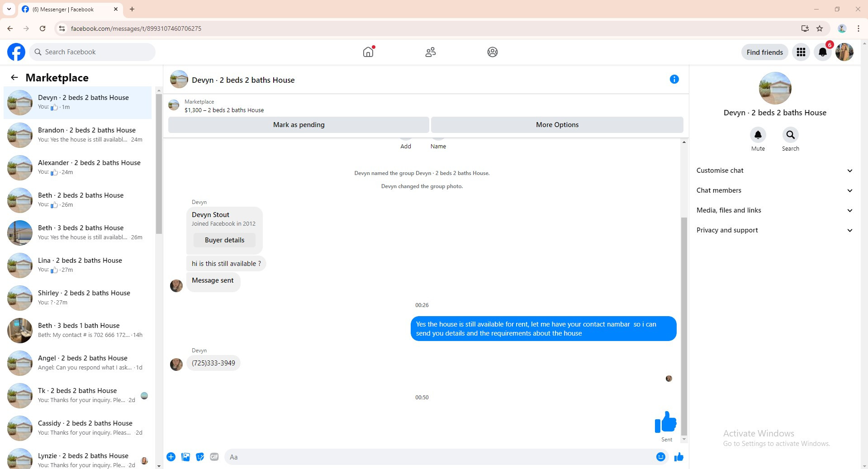The width and height of the screenshot is (868, 469).
Task: Mute the conversation with the bell icon
Action: pyautogui.click(x=758, y=135)
